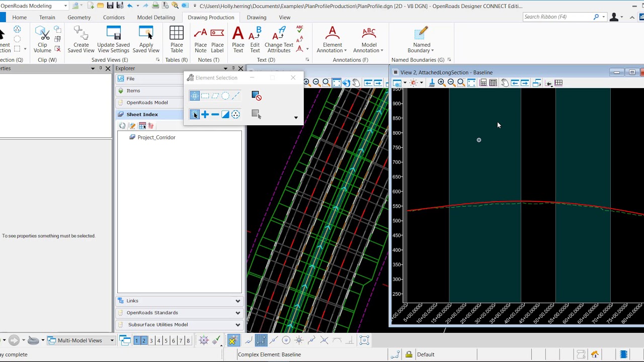Select the Individual selection method in Element Selection
The width and height of the screenshot is (644, 362).
coord(195,96)
